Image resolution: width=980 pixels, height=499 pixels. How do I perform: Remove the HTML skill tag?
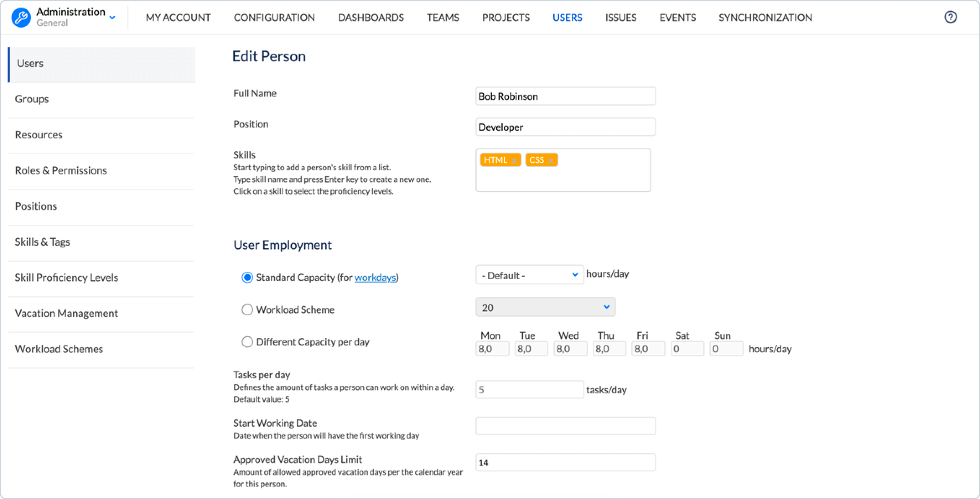coord(514,161)
